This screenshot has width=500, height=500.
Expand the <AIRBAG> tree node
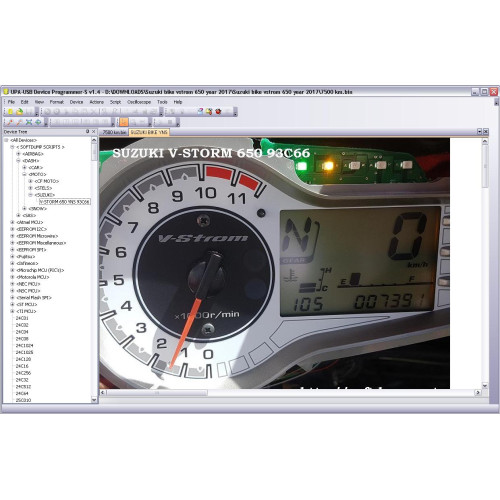coord(19,154)
